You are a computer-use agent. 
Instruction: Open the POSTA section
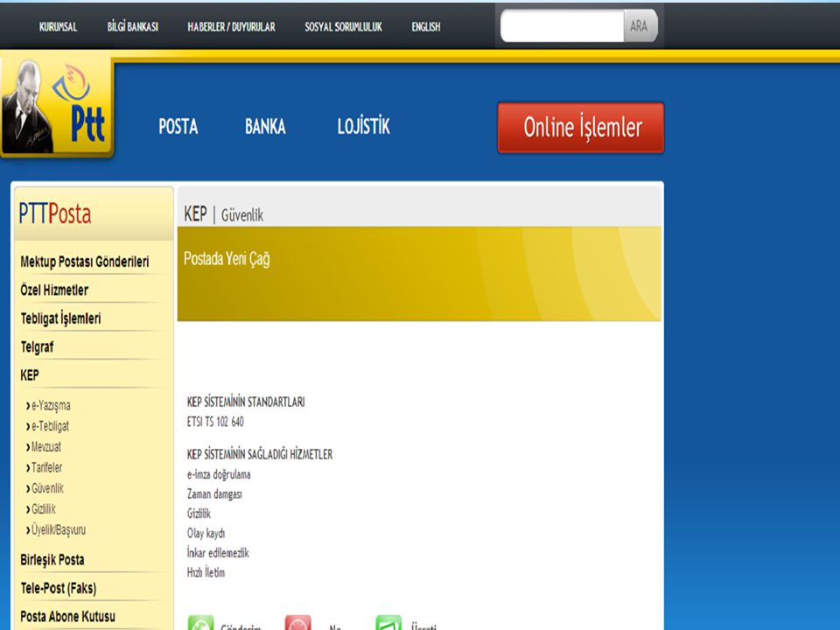(x=178, y=126)
